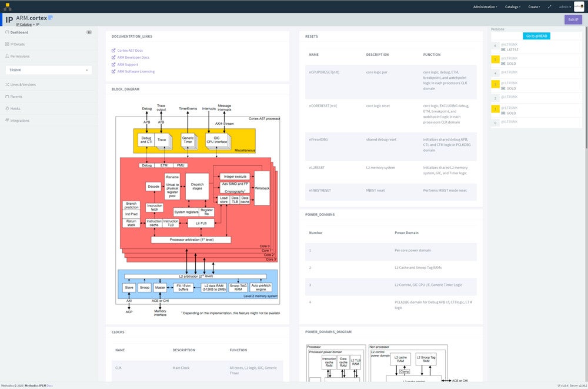Click external-link icon beside ARM Support
The image size is (588, 389).
pos(113,65)
